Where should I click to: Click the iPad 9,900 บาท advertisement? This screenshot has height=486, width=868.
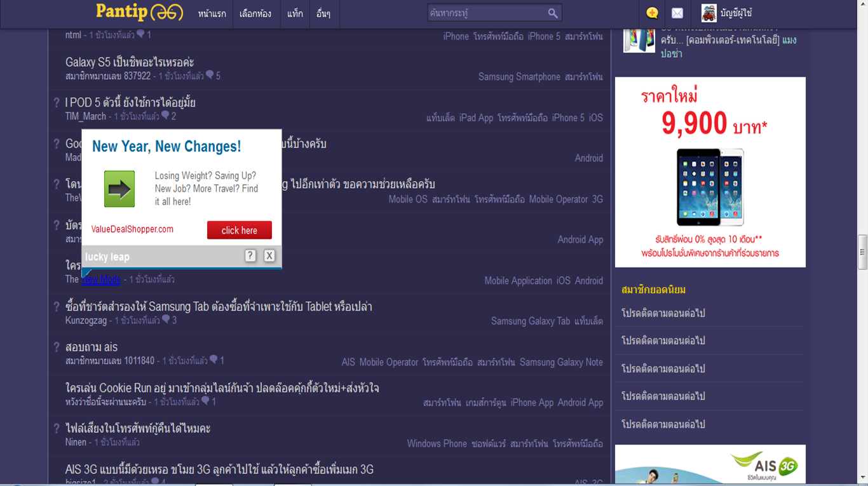[710, 172]
